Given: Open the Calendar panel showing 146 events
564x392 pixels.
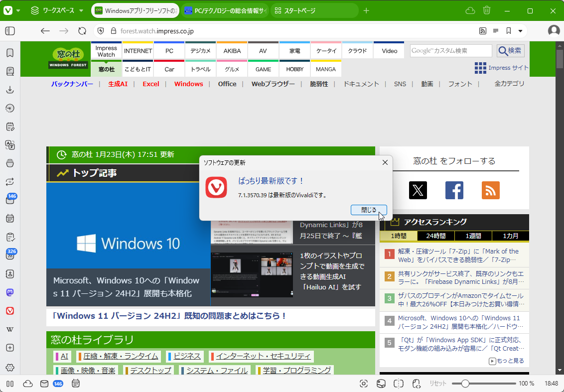Looking at the screenshot, I should click(x=10, y=218).
